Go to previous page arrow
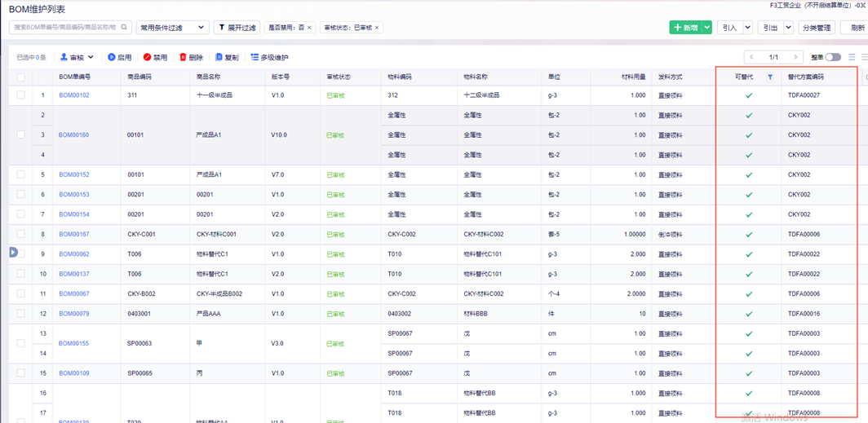 [x=751, y=57]
